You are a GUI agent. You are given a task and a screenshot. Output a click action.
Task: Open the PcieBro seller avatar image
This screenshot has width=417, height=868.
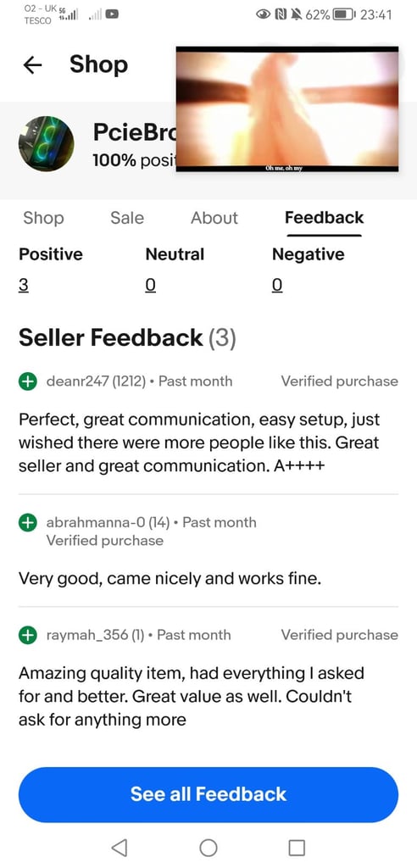tap(46, 143)
